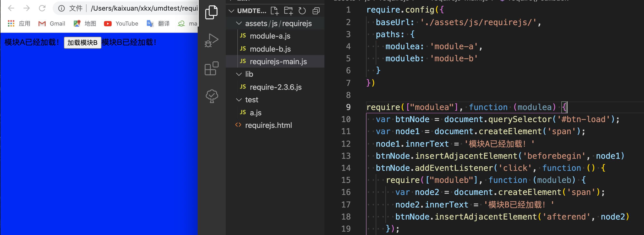This screenshot has height=235, width=644.
Task: Open the Gmail bookmark
Action: pos(52,23)
